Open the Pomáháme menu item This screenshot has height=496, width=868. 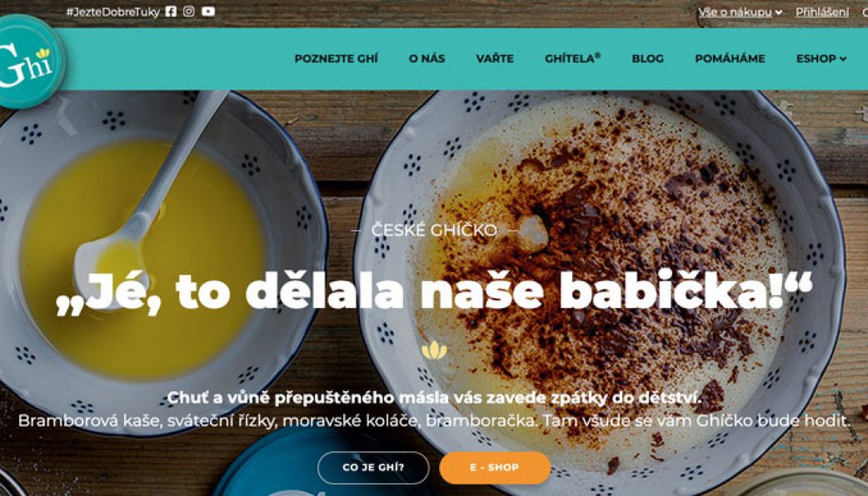[731, 58]
